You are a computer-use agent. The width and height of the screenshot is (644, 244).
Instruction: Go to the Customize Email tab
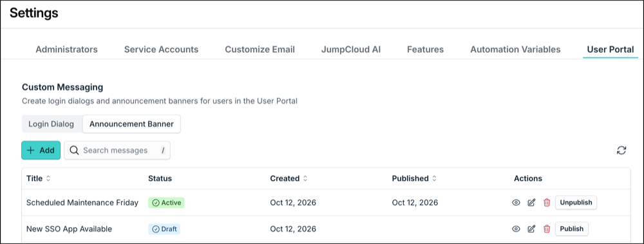click(x=260, y=50)
